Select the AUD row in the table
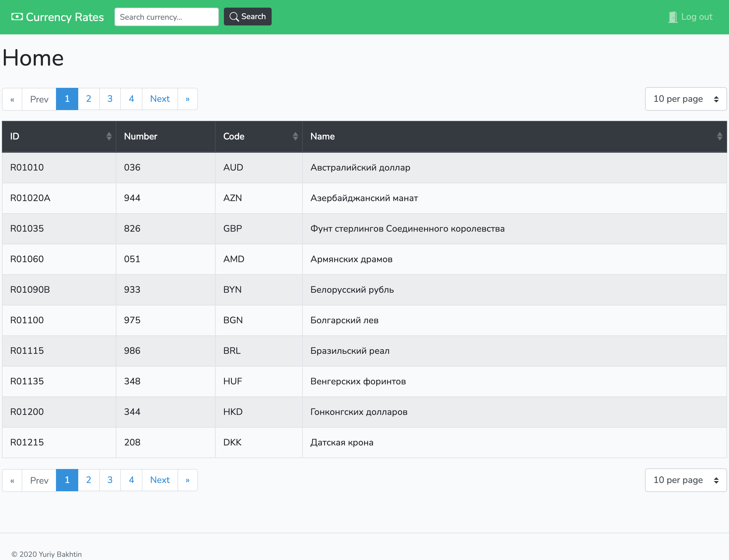The height and width of the screenshot is (560, 729). [364, 168]
